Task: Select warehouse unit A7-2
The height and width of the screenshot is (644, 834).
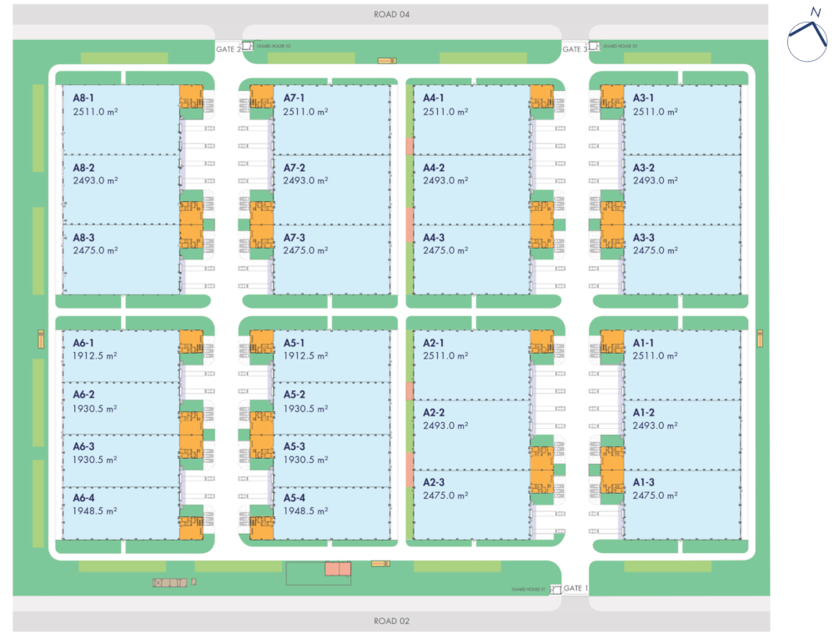Action: 332,189
